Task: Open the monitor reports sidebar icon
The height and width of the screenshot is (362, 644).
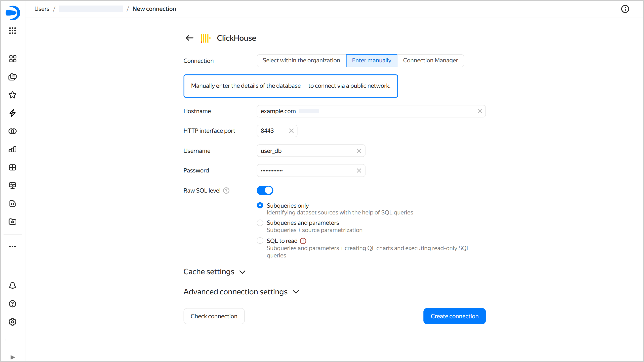Action: pos(13,186)
